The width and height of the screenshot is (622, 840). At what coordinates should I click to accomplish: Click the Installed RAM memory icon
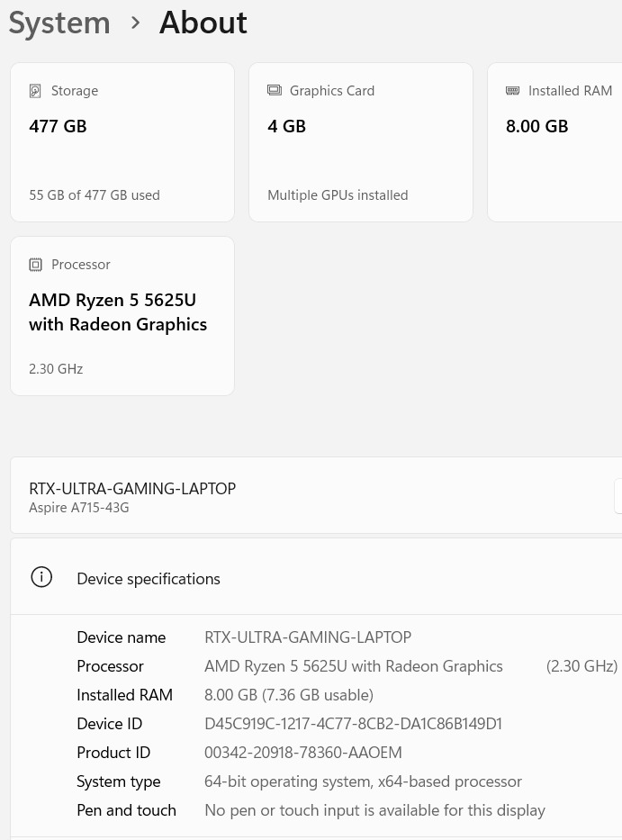point(513,91)
